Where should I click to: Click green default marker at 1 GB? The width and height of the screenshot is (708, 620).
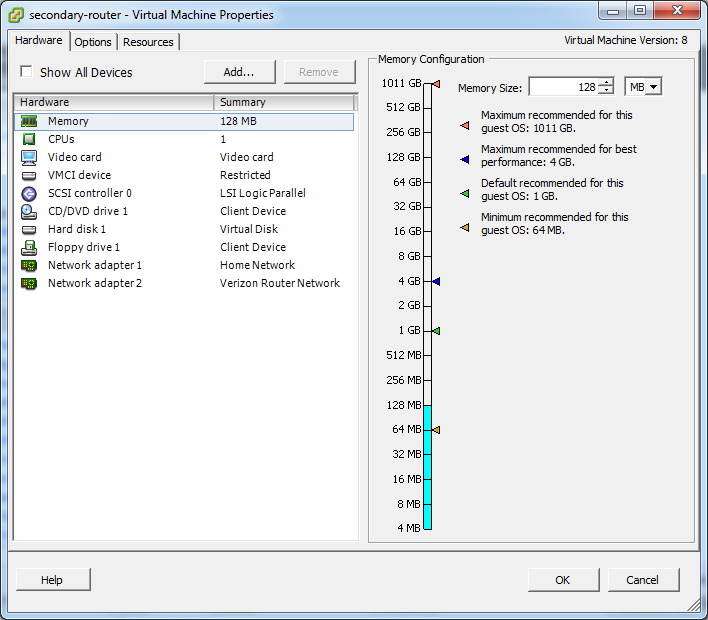(x=436, y=331)
